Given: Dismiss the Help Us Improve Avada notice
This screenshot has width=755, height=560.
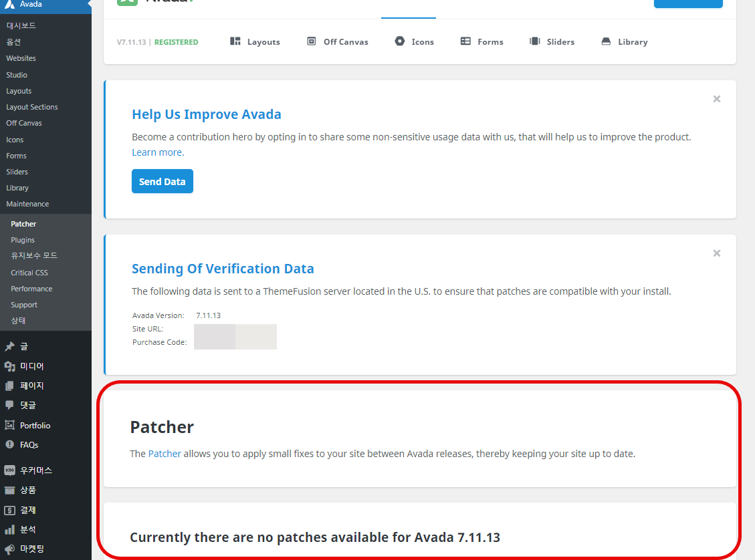Looking at the screenshot, I should pos(716,99).
